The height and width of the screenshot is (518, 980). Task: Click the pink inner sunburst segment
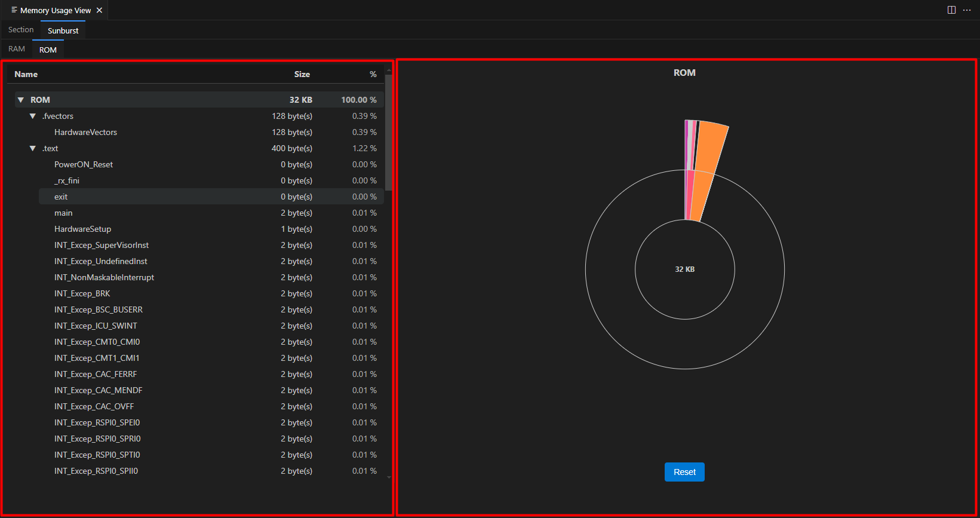point(690,195)
